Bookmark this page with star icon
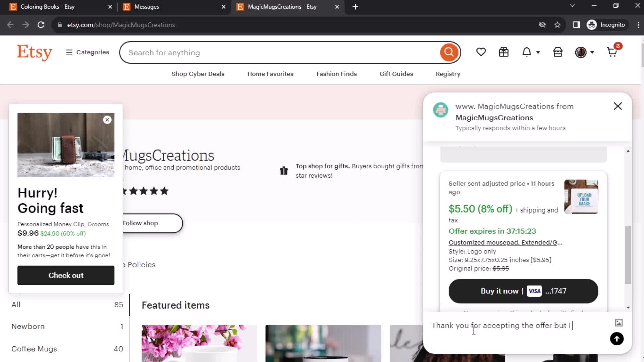The width and height of the screenshot is (644, 362). pyautogui.click(x=557, y=25)
